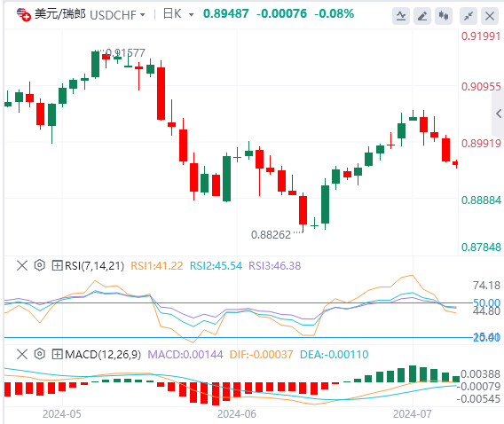This screenshot has width=504, height=424.
Task: Expand the MACD indicator pane
Action: tap(57, 354)
